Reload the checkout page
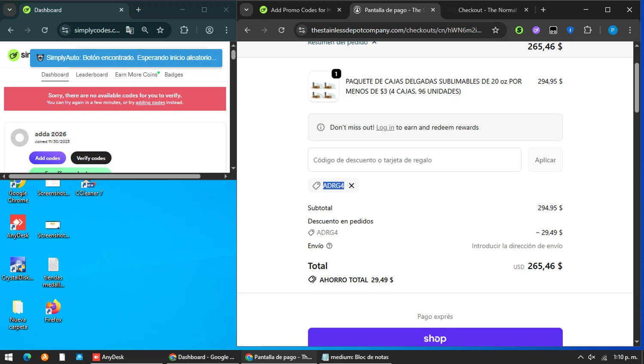 pos(281,30)
